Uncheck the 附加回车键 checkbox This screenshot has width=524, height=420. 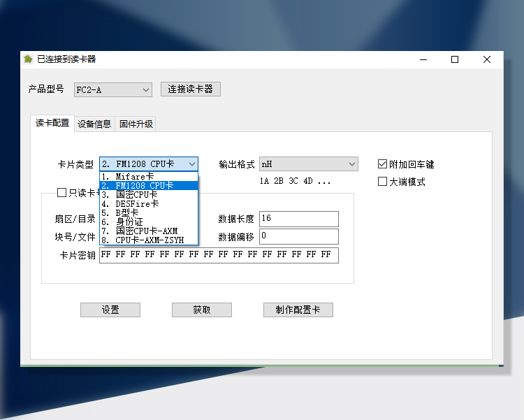click(382, 164)
